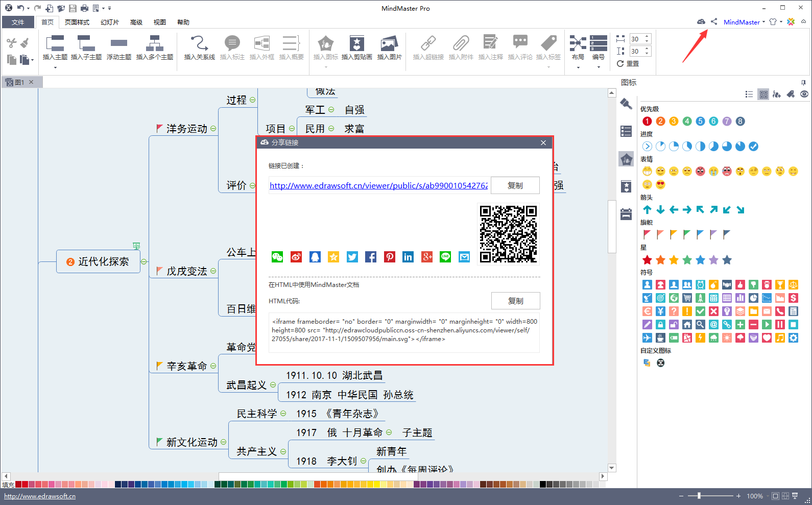The height and width of the screenshot is (505, 812).
Task: Toggle icon visibility with the eye button
Action: tap(804, 94)
